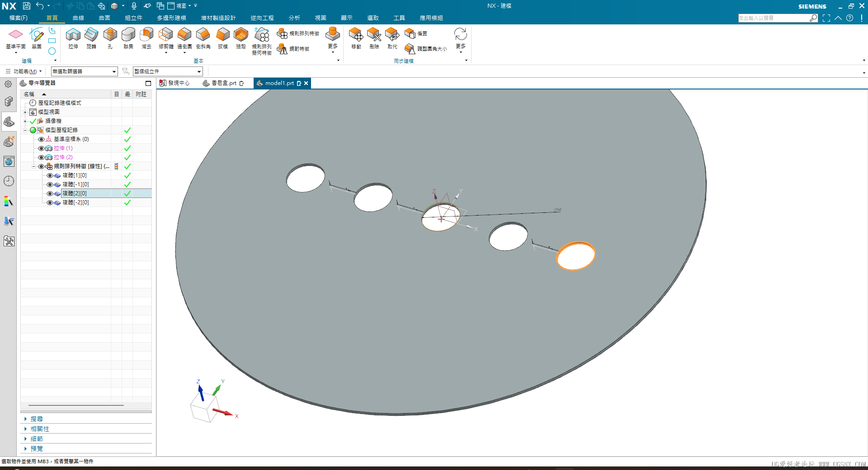Open the 功能表(M) menu dropdown

24,71
